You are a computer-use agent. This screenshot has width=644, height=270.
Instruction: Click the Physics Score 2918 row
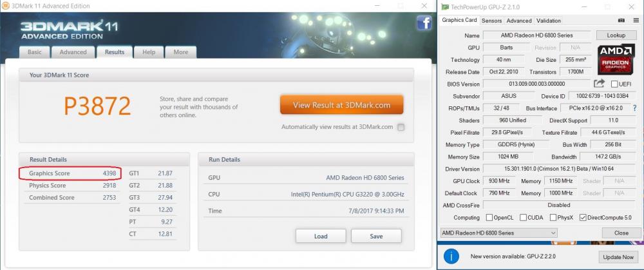tap(72, 186)
